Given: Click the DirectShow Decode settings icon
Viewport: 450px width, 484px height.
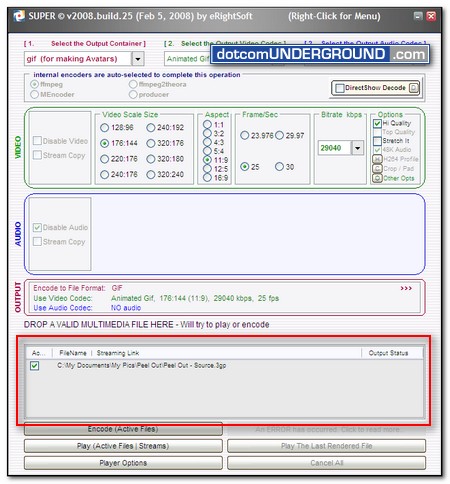Looking at the screenshot, I should coord(414,88).
